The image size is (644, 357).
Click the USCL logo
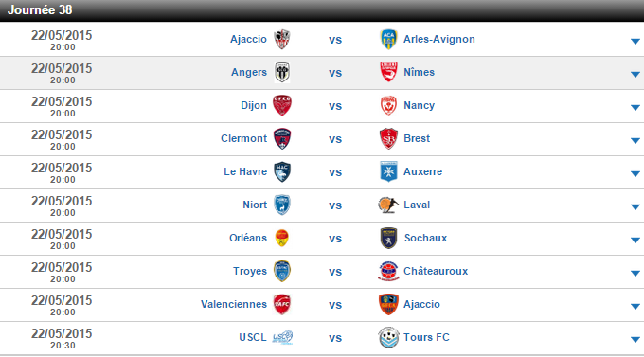[282, 337]
